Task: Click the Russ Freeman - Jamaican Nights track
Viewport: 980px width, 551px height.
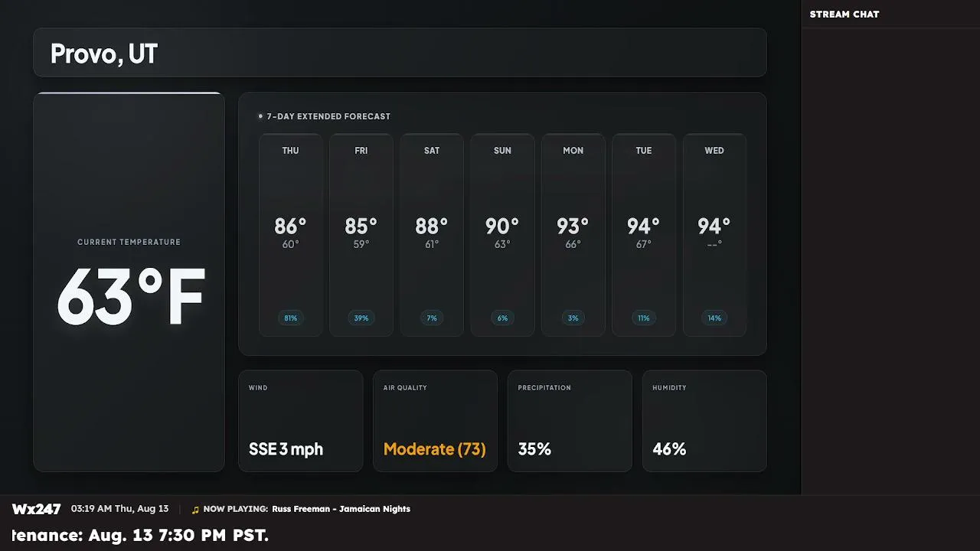Action: pyautogui.click(x=341, y=509)
